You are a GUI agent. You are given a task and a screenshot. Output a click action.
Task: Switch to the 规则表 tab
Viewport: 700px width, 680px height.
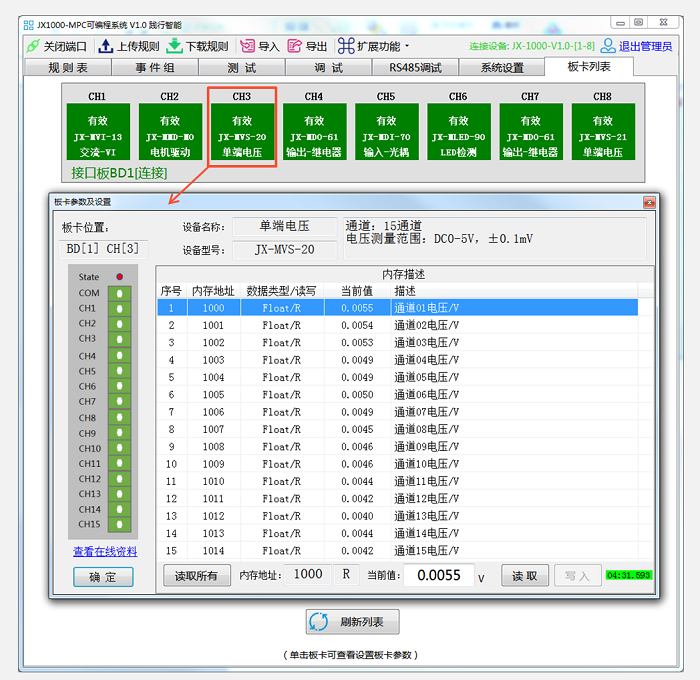[68, 68]
